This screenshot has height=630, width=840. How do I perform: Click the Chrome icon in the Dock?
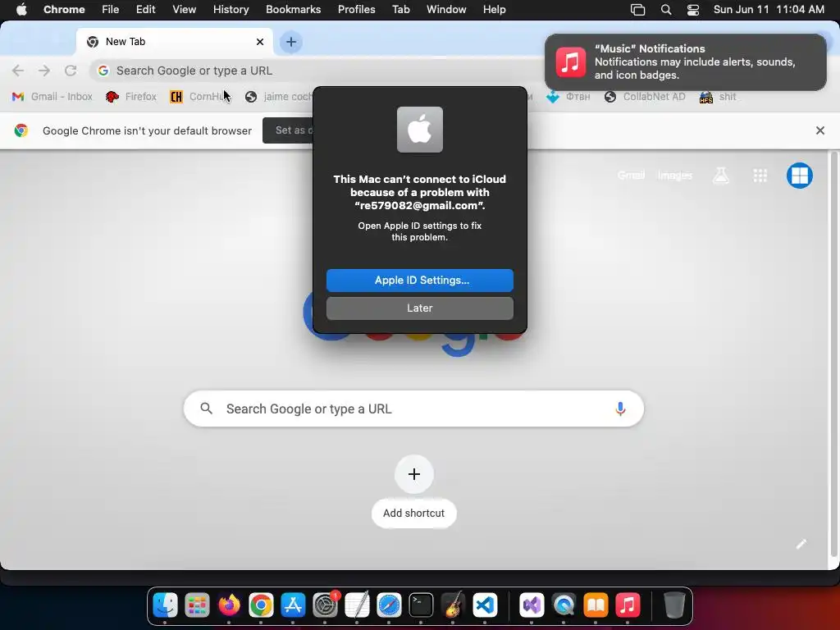tap(261, 605)
